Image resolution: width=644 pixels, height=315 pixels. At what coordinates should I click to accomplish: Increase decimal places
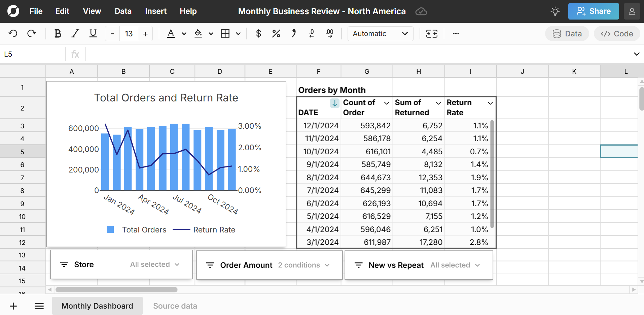[329, 33]
